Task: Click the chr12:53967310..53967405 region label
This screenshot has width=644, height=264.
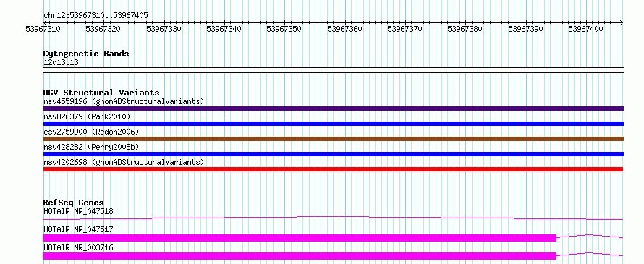Action: pyautogui.click(x=96, y=16)
